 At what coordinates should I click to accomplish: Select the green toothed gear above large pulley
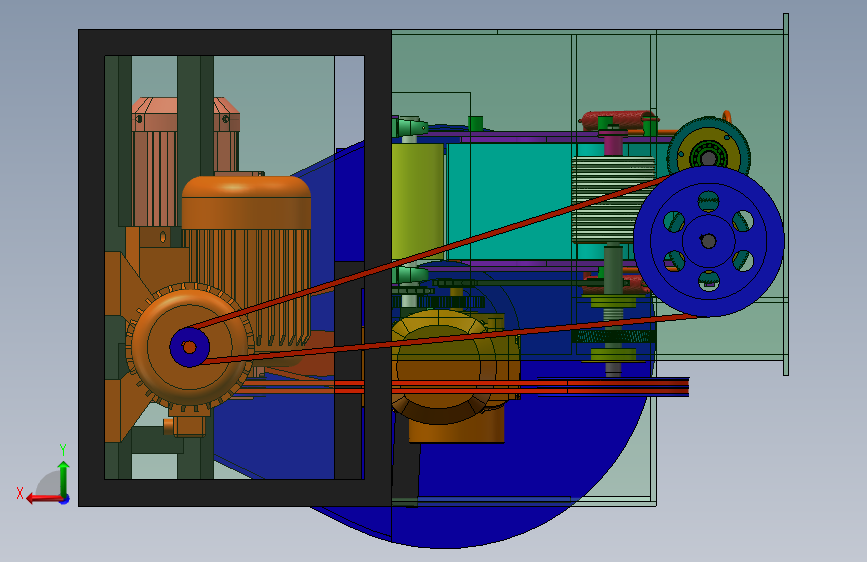pos(709,144)
